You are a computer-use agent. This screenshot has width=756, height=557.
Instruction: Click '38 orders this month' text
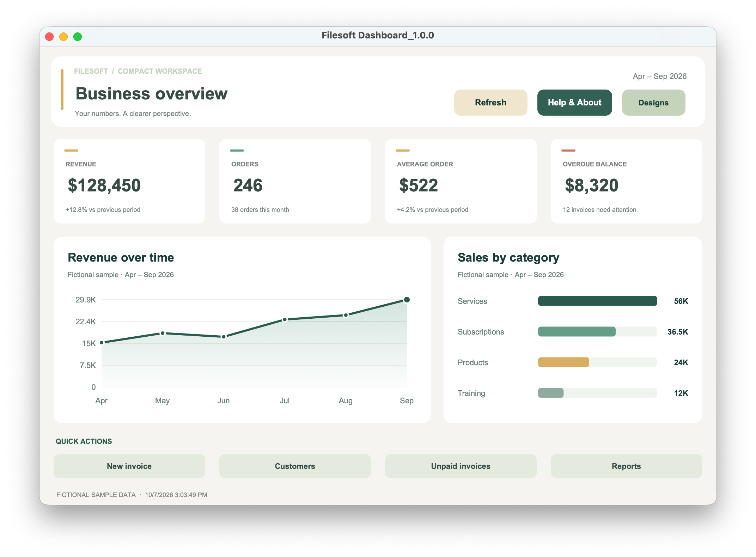260,210
